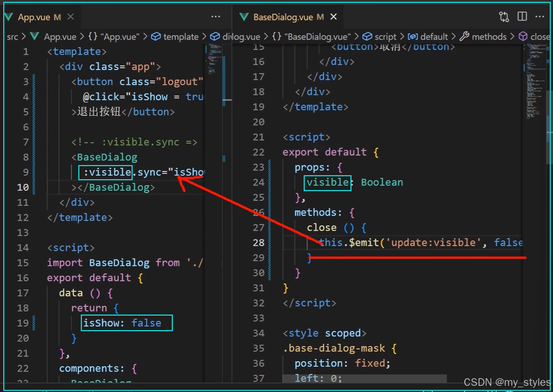This screenshot has height=392, width=553.
Task: Click 'Boolean' type on line 24
Action: click(382, 182)
